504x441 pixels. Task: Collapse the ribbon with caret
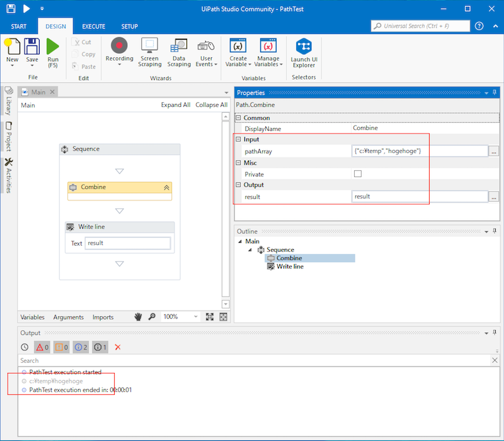click(495, 26)
